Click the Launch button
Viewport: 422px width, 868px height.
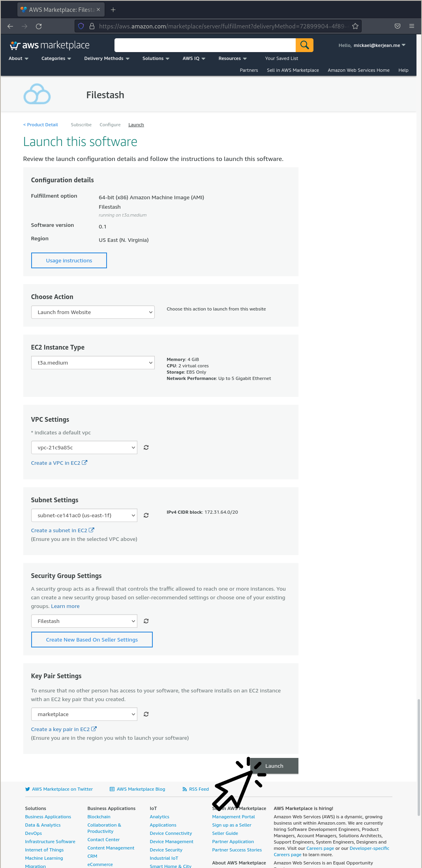(274, 766)
